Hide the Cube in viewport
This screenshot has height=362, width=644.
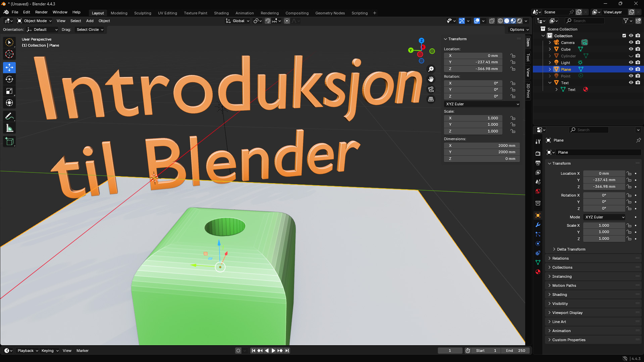(x=631, y=49)
